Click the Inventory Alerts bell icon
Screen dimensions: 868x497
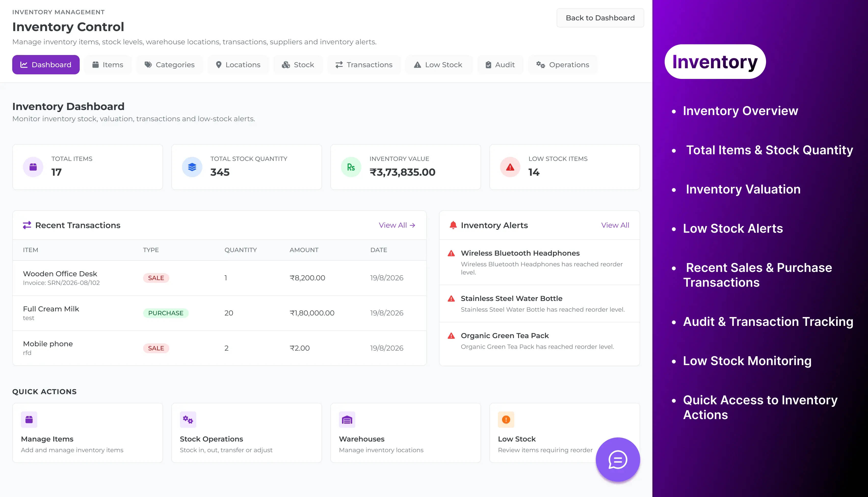click(x=453, y=225)
